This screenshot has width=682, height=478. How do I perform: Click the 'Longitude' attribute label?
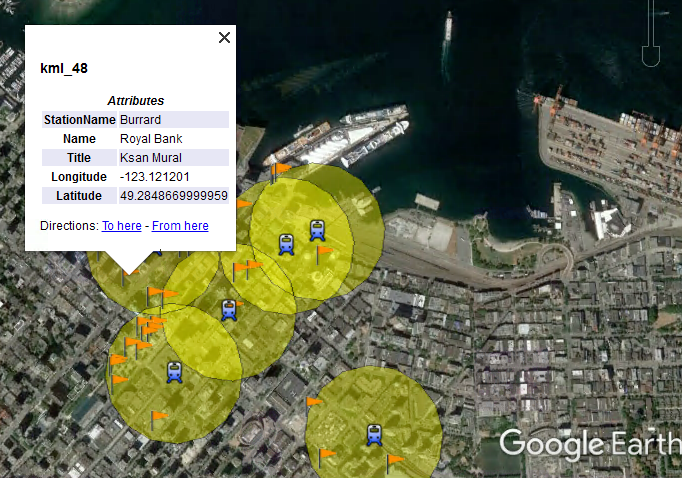tap(79, 177)
